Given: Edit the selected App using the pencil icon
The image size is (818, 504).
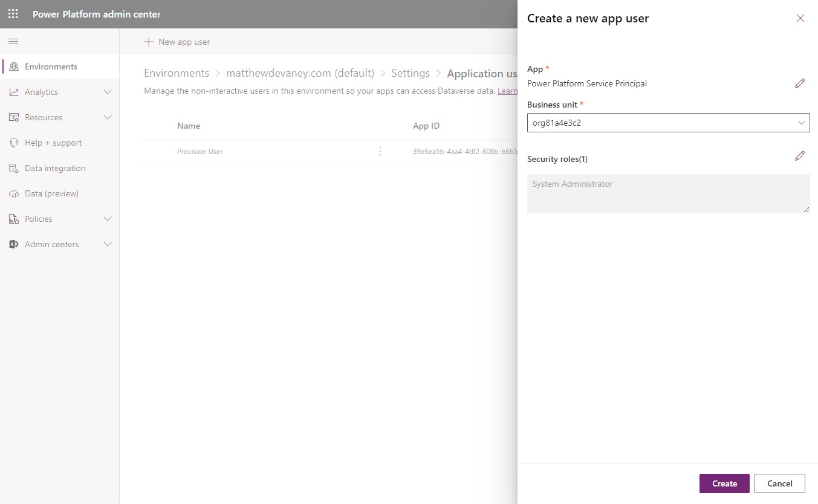Looking at the screenshot, I should pos(800,83).
